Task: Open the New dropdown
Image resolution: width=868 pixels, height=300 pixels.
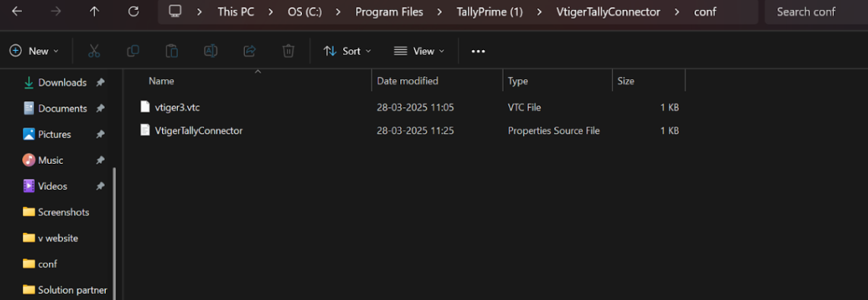Action: (x=34, y=51)
